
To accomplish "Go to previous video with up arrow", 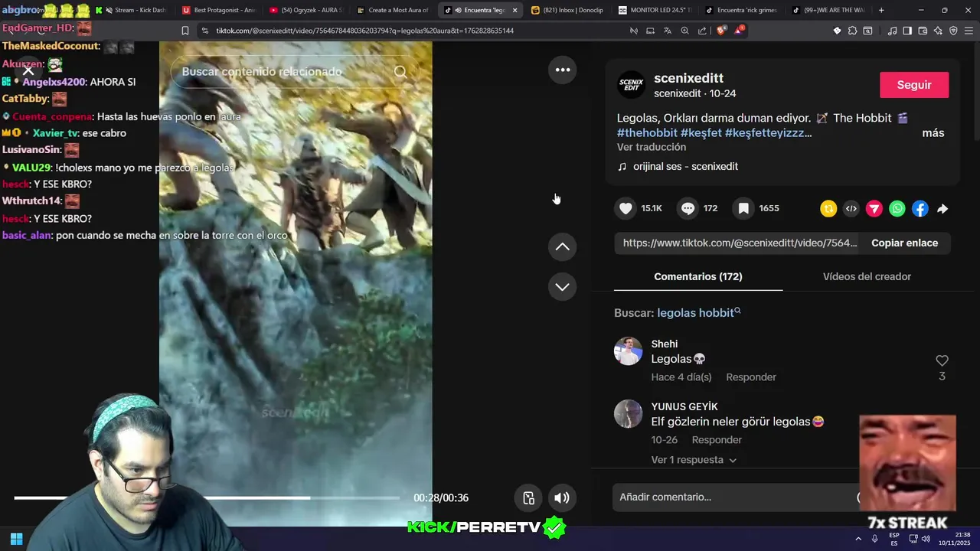I will coord(563,246).
